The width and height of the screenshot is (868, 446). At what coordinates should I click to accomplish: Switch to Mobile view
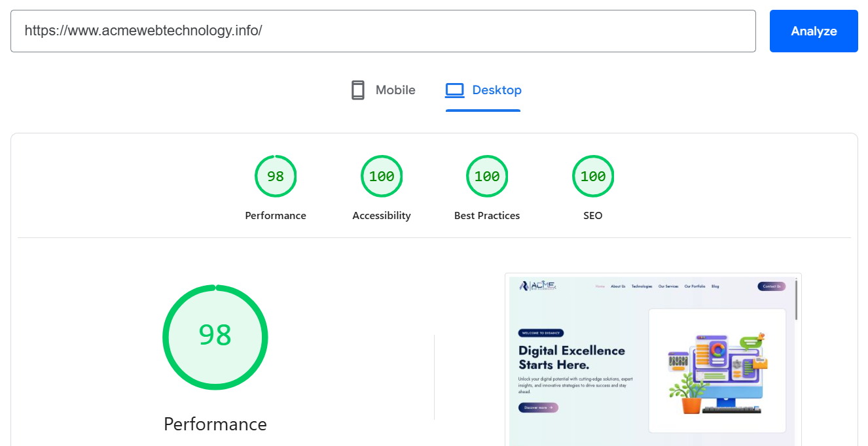point(382,90)
